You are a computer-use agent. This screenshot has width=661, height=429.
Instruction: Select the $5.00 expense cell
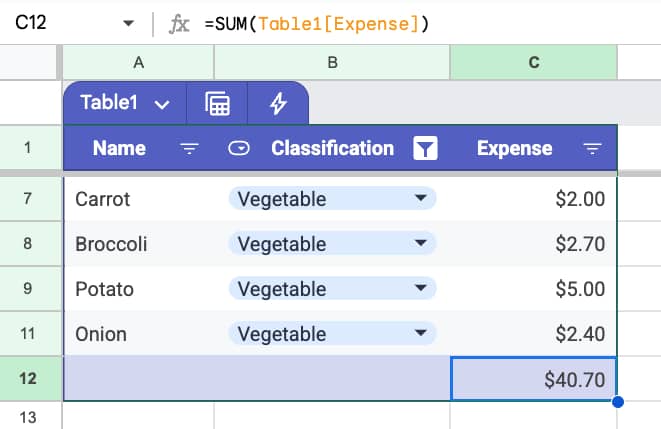pyautogui.click(x=534, y=289)
